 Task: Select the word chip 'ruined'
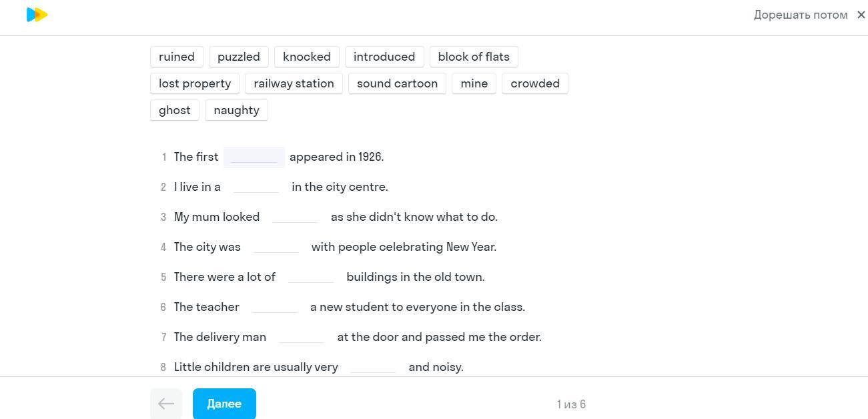pos(177,57)
